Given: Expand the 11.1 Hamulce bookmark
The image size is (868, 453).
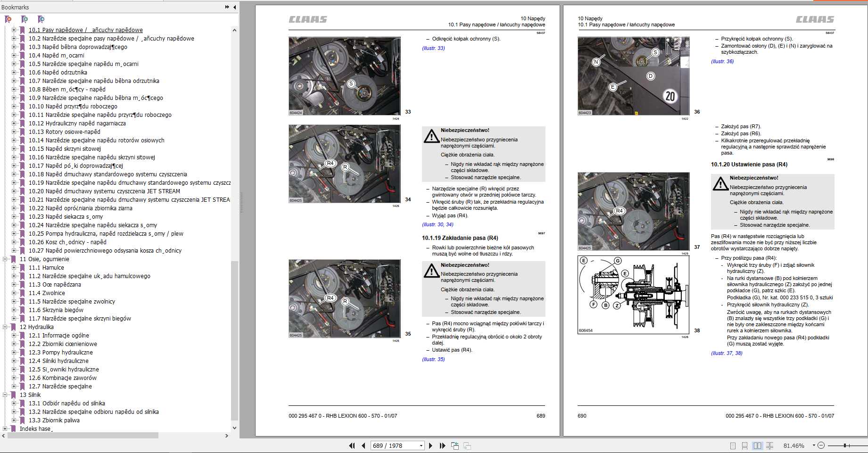Looking at the screenshot, I should [14, 267].
